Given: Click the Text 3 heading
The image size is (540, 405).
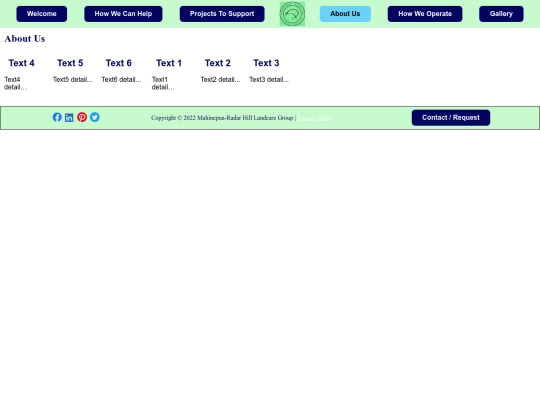Looking at the screenshot, I should 266,63.
